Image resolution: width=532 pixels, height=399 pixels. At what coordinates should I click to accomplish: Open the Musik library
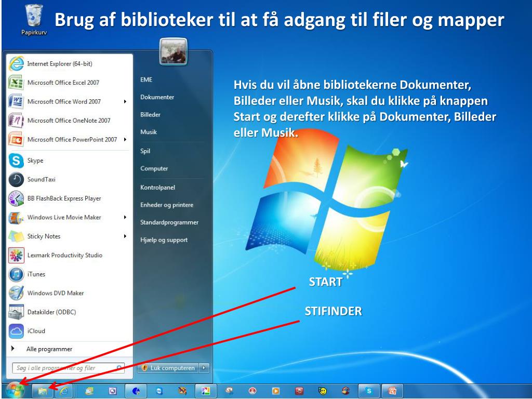(x=149, y=132)
